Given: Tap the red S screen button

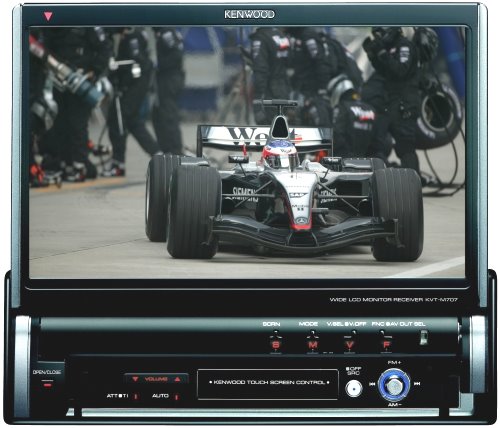Looking at the screenshot, I should tap(276, 345).
